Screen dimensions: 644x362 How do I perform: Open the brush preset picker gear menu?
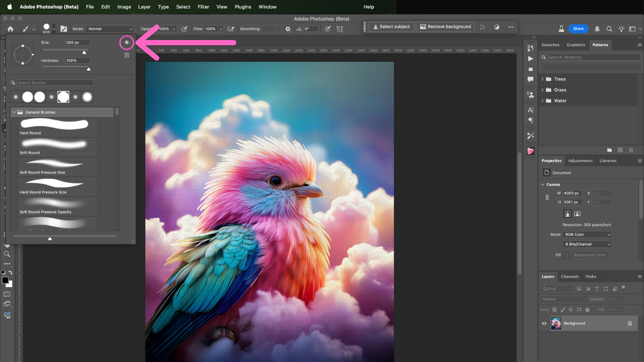point(126,42)
